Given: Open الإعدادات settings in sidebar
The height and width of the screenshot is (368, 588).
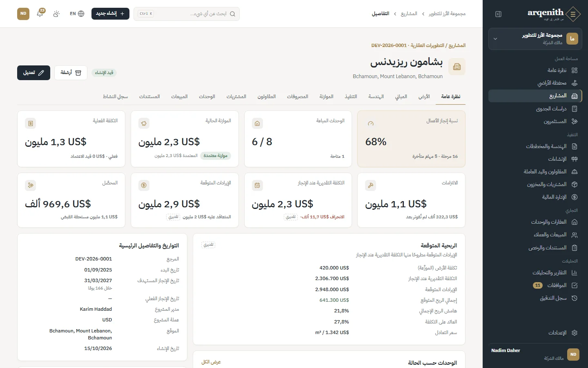Looking at the screenshot, I should coord(535,333).
